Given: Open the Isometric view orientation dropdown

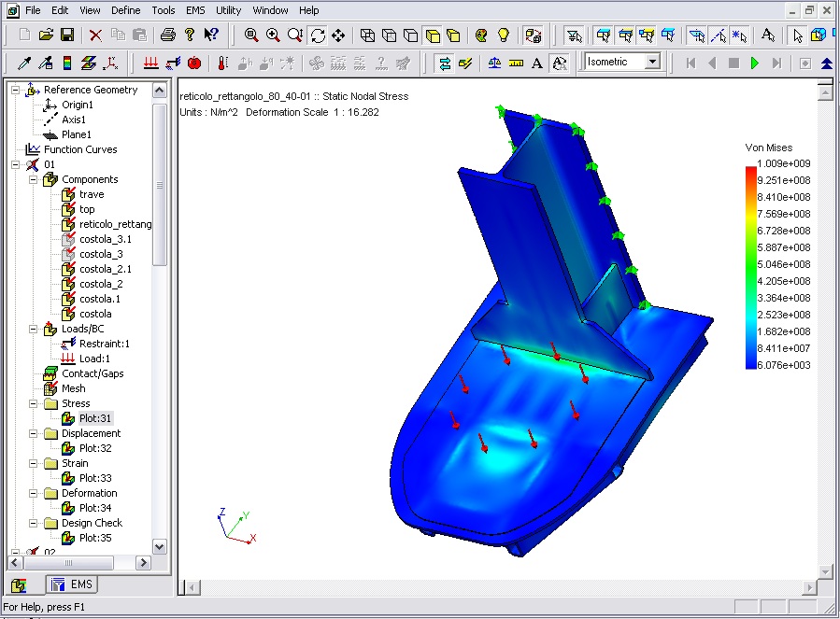Looking at the screenshot, I should point(652,62).
